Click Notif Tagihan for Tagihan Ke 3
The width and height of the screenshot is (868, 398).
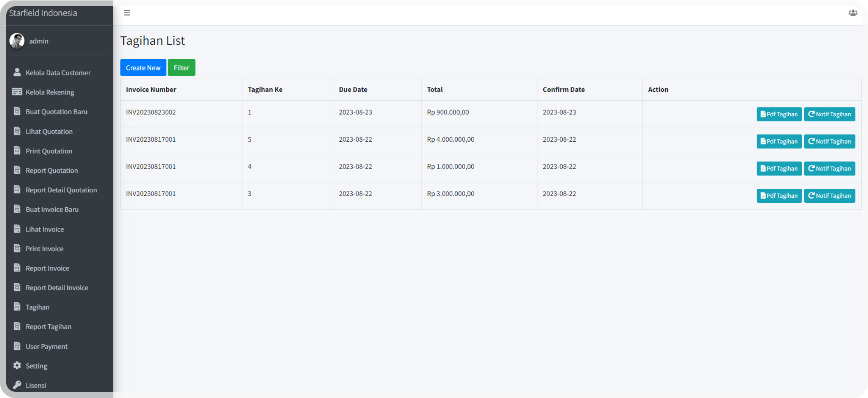click(829, 196)
